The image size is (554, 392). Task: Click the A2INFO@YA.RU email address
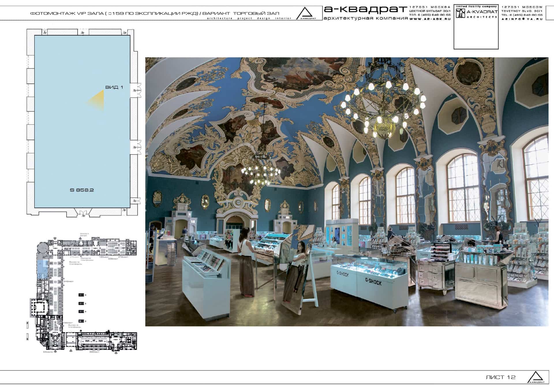pyautogui.click(x=522, y=19)
